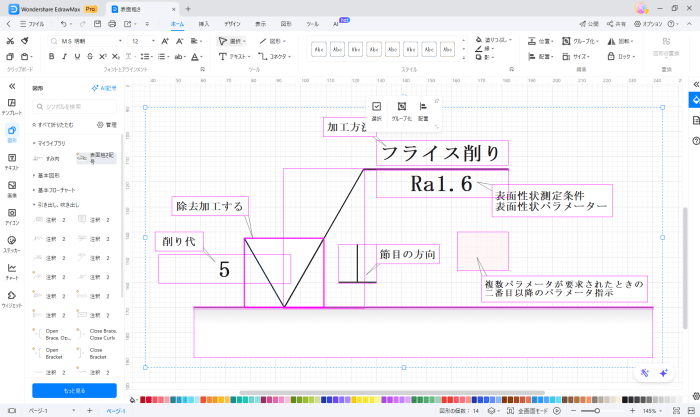Switch to the デザイン ribbon tab
This screenshot has width=700, height=417.
coord(232,24)
